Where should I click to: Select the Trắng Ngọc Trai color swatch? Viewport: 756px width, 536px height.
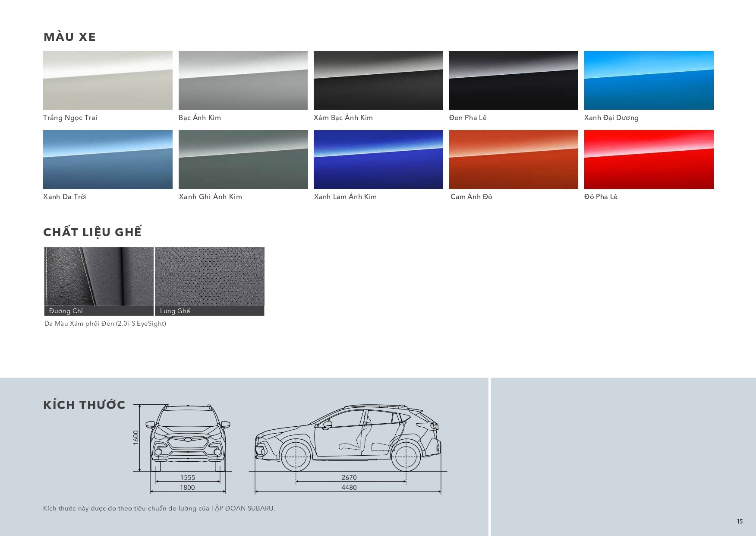tap(107, 80)
